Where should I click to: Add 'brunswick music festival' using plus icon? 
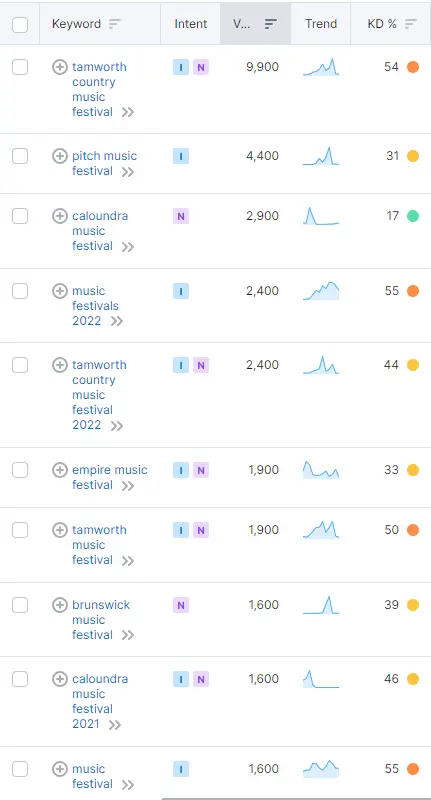point(60,605)
